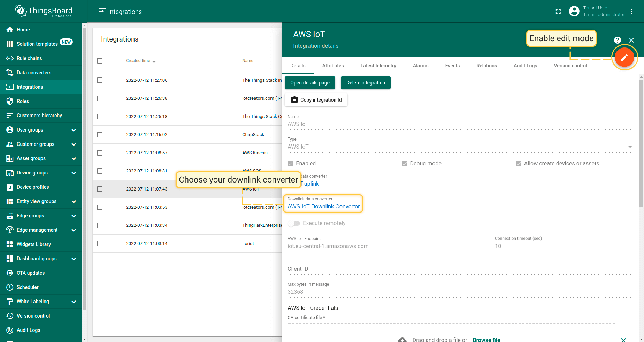Open the Audit Logs tab
This screenshot has height=342, width=644.
coord(525,66)
